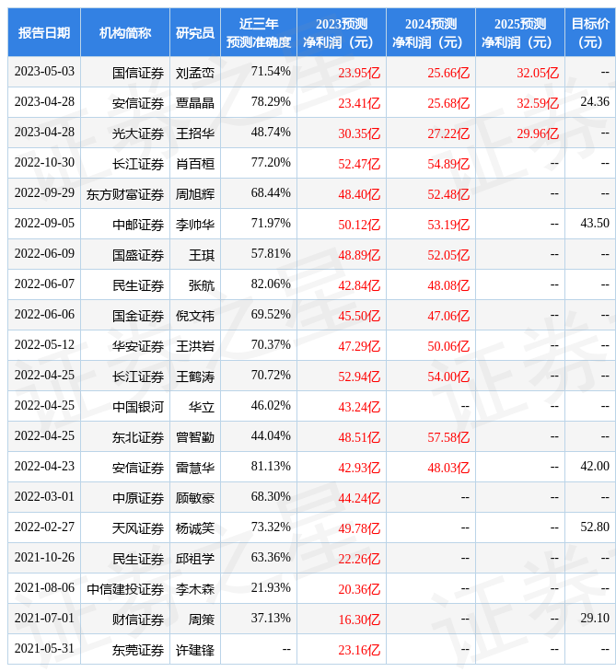
Task: Click the 29.96亿 forecast value
Action: [538, 133]
